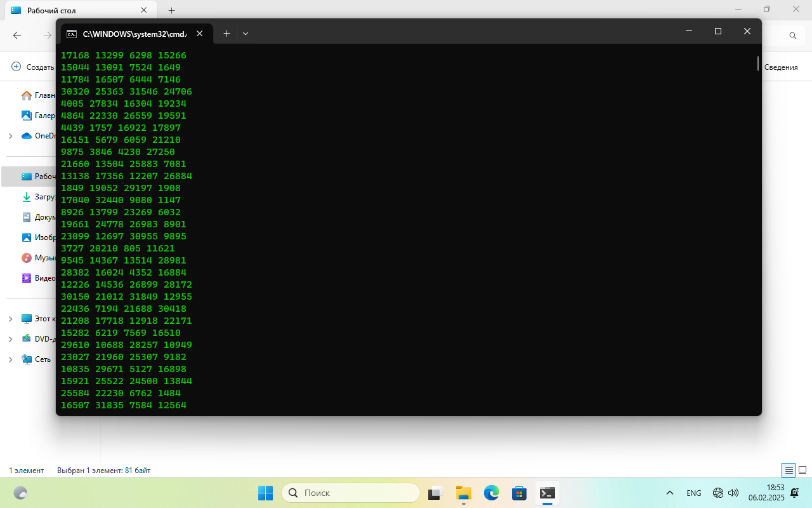Open weather widget in taskbar corner
This screenshot has width=812, height=508.
pos(20,493)
